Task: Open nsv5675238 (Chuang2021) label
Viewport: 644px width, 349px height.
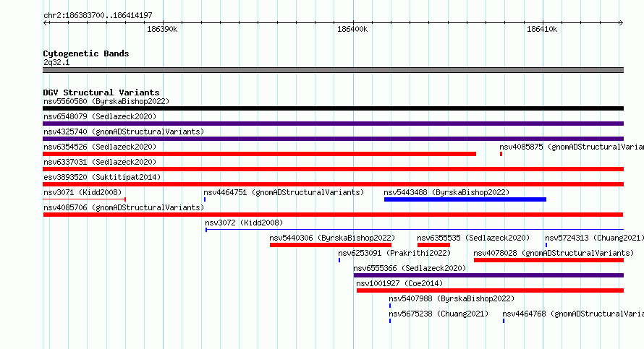Action: tap(438, 314)
